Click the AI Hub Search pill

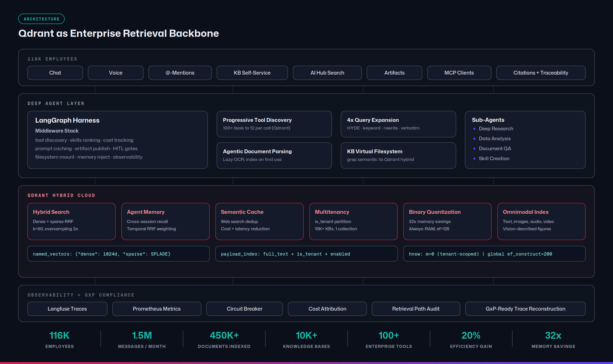(x=327, y=73)
